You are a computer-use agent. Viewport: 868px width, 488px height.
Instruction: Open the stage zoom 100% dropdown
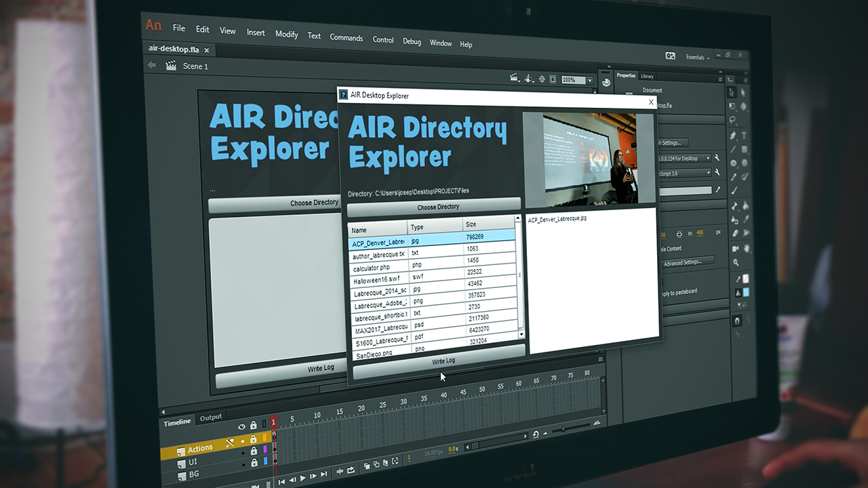[589, 81]
